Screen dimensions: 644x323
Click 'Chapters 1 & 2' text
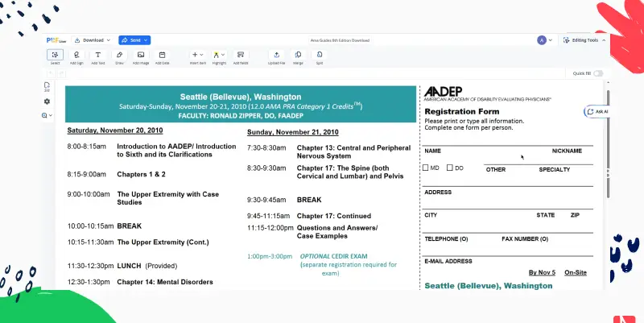pos(142,174)
